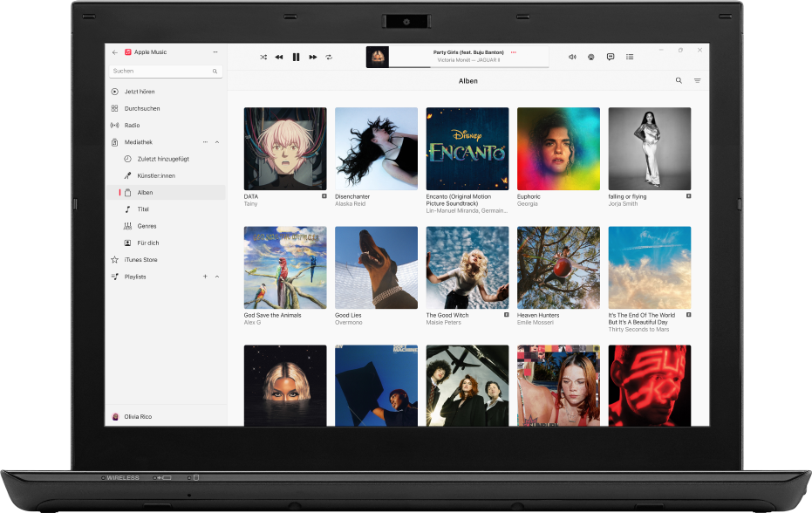Pause the currently playing song

click(x=296, y=57)
